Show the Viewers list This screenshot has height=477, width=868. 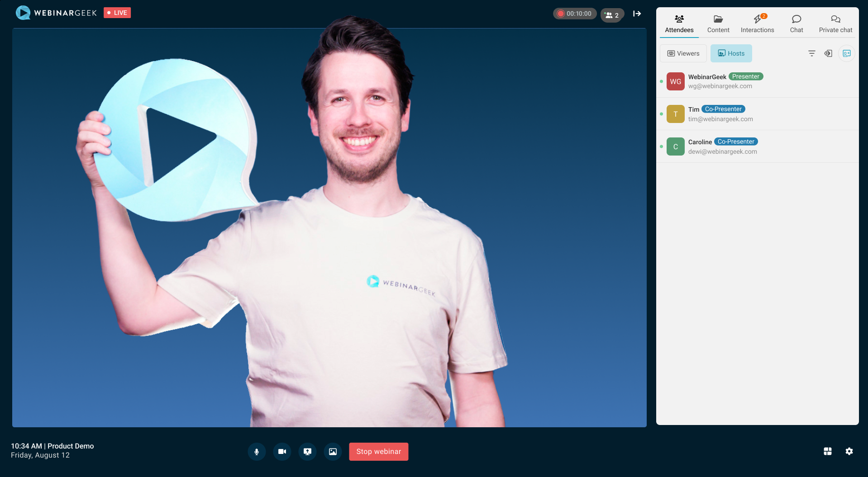tap(683, 53)
